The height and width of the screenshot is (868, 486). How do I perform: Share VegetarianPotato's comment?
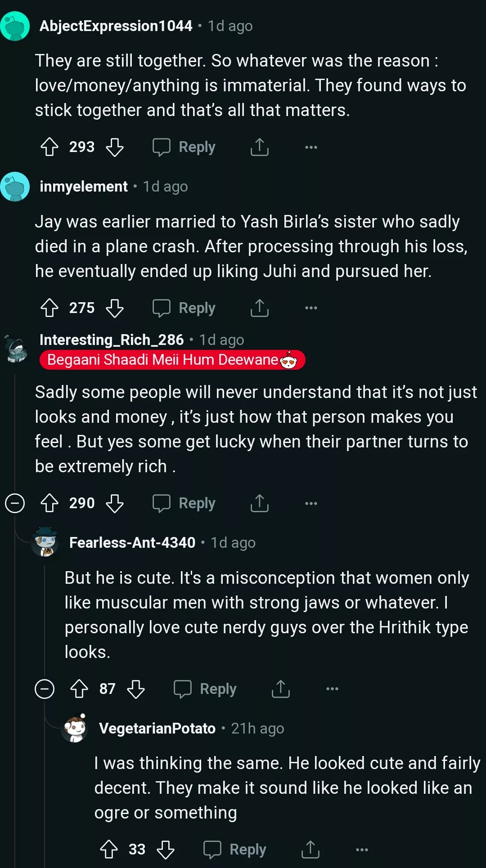(311, 849)
